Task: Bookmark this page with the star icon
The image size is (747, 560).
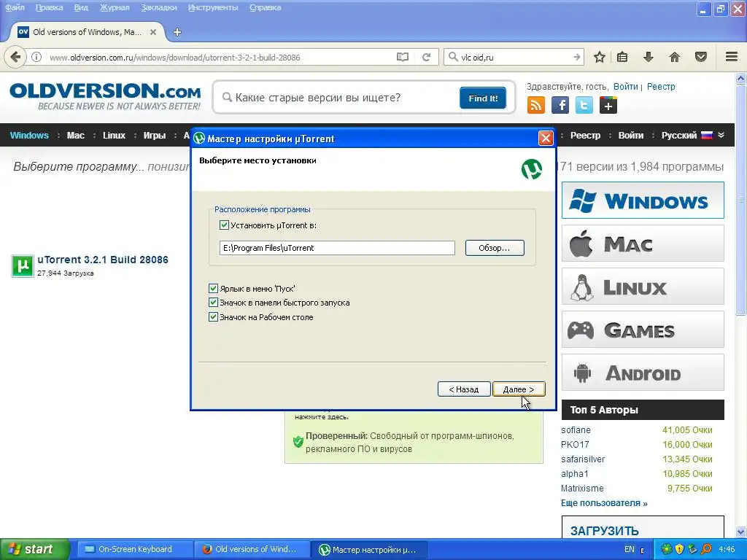Action: [x=600, y=57]
